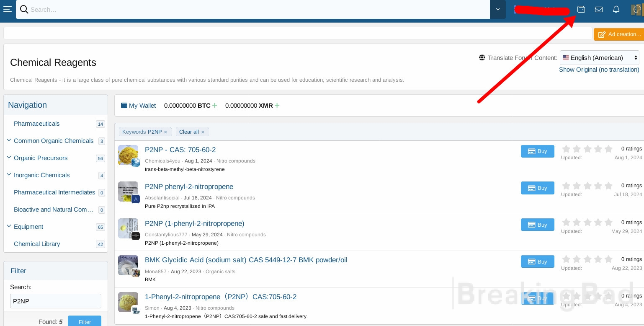644x326 pixels.
Task: Click the Keywords P2NP filter chip label
Action: pyautogui.click(x=142, y=132)
